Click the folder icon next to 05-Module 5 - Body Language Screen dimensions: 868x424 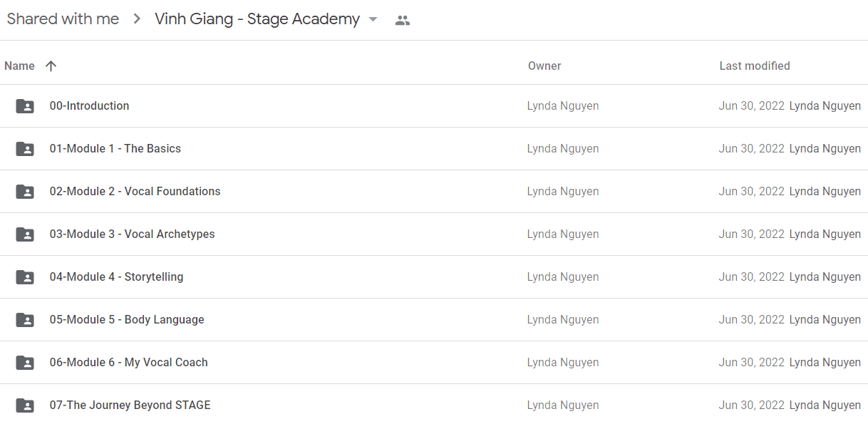point(25,320)
